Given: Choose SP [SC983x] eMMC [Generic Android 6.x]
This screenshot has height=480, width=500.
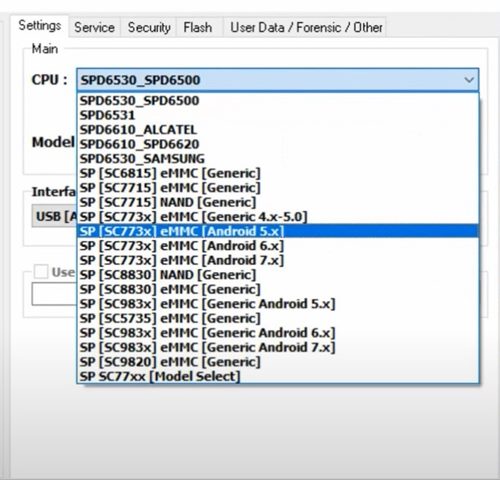Looking at the screenshot, I should pos(278,333).
